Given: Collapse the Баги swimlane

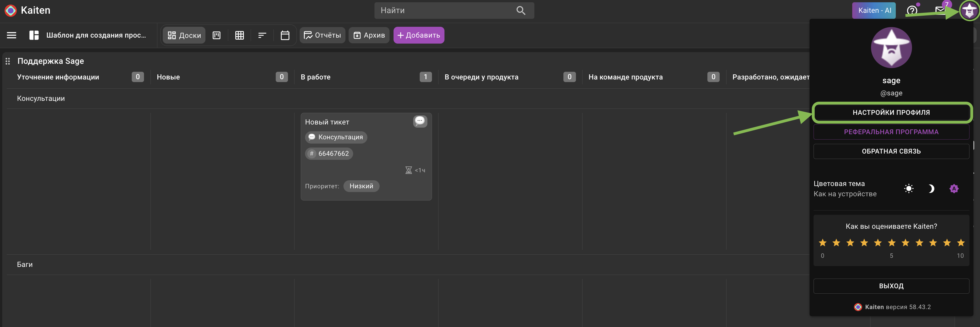Looking at the screenshot, I should [x=25, y=265].
